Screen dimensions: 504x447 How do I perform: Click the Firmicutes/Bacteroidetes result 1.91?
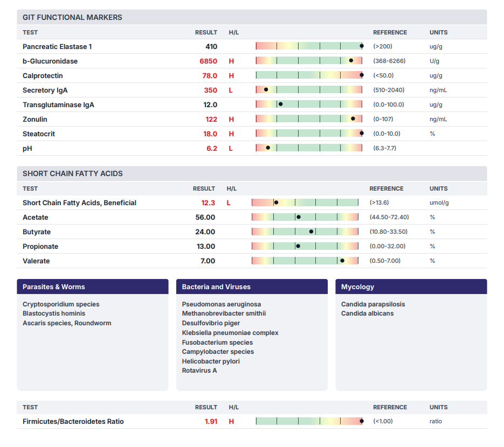tap(211, 422)
